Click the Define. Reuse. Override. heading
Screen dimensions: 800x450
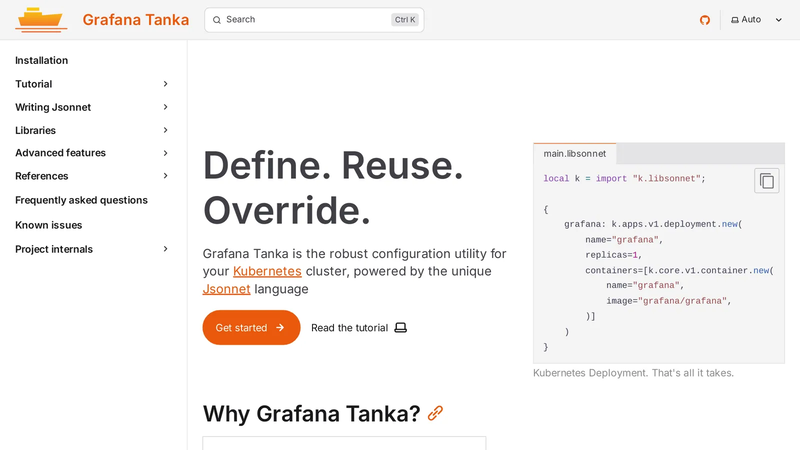point(333,188)
